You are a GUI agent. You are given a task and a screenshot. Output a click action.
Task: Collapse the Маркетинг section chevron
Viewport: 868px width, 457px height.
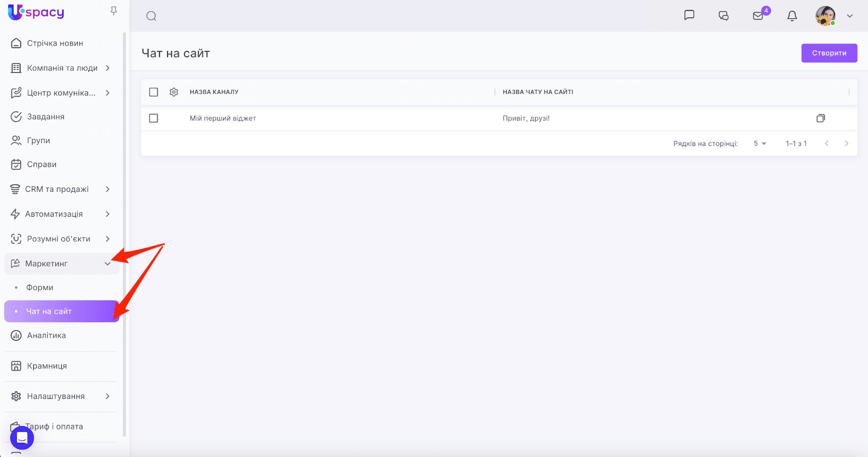coord(107,264)
